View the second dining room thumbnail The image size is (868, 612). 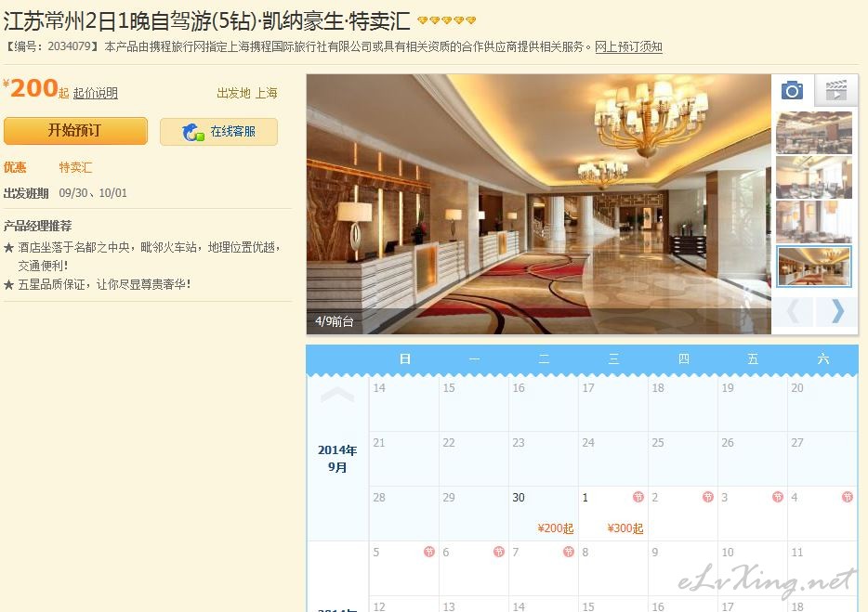coord(814,177)
